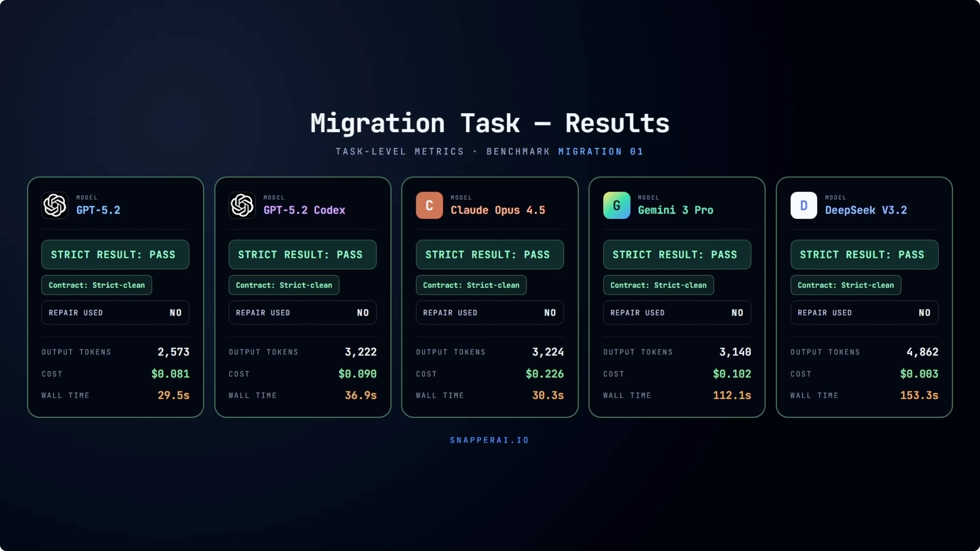Screen dimensions: 980x551
Task: Click the orange C icon for Claude
Action: (429, 205)
